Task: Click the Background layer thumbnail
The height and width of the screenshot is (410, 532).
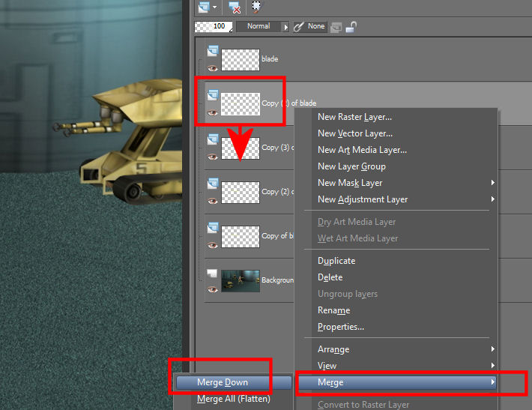Action: click(x=241, y=280)
